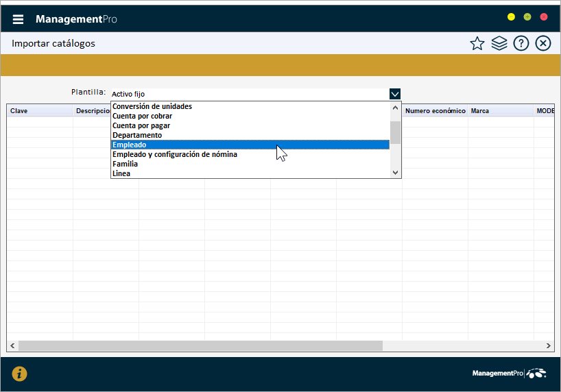Click the Numero económico column header

[435, 111]
